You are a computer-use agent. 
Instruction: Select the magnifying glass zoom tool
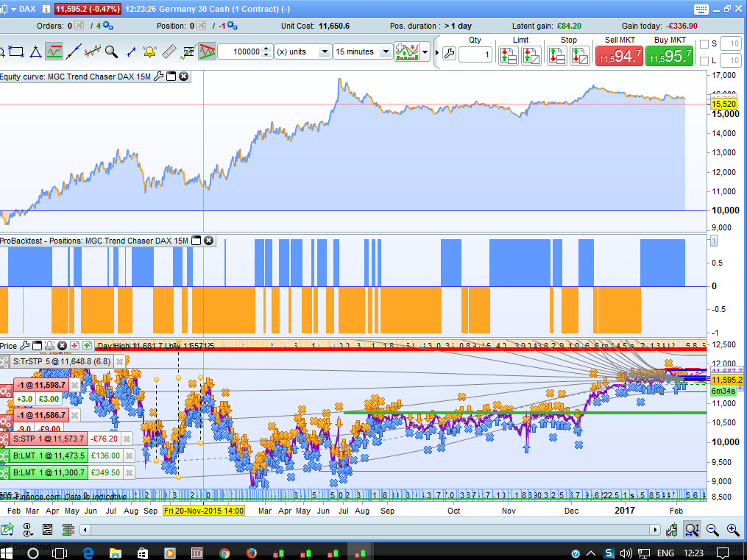(x=111, y=52)
